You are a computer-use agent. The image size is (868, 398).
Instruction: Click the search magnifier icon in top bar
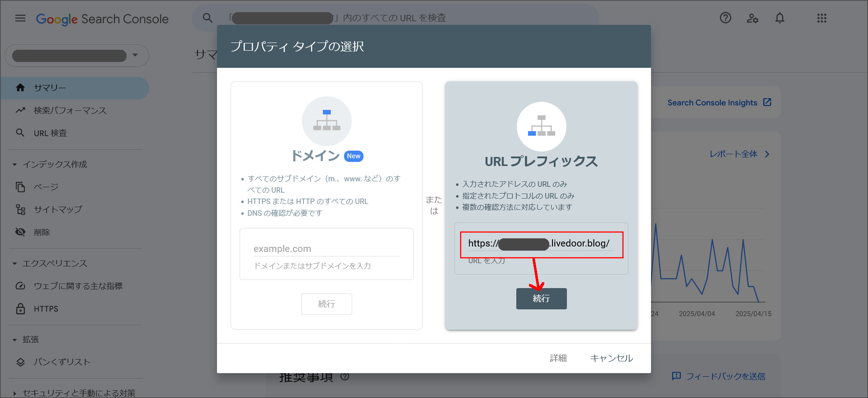[x=208, y=18]
